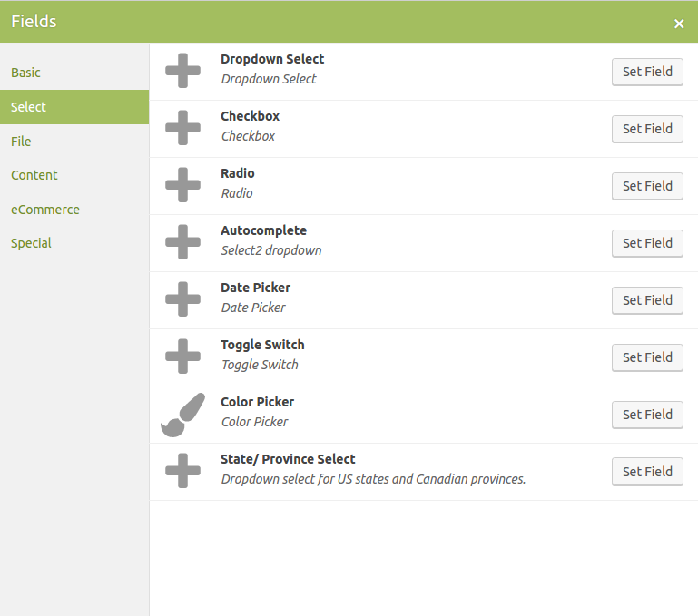Click the plus icon next to Autocomplete

(182, 242)
